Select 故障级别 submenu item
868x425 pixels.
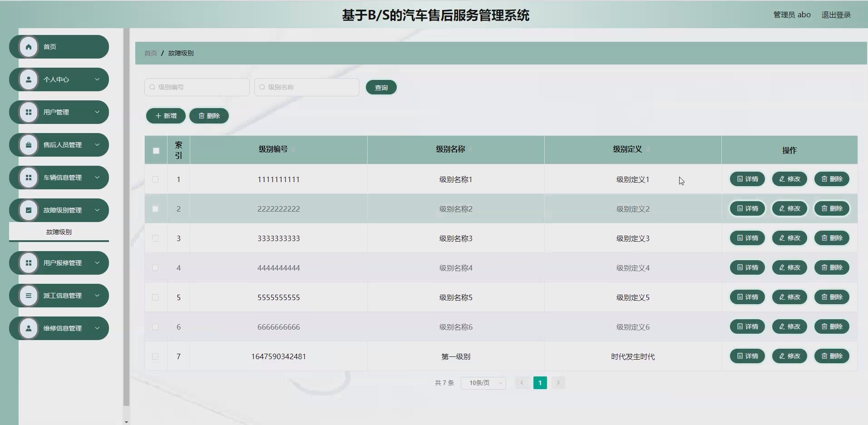59,232
